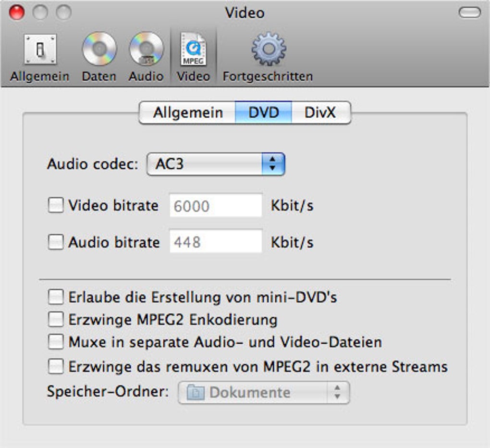Click the Video bitrate 6000 field
Viewport: 490px width, 448px height.
click(216, 206)
